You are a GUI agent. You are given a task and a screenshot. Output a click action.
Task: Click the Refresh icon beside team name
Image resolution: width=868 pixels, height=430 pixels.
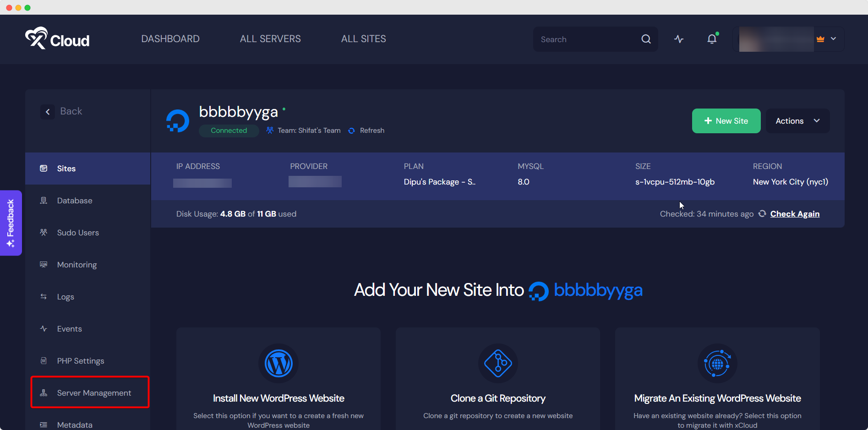[x=352, y=131]
